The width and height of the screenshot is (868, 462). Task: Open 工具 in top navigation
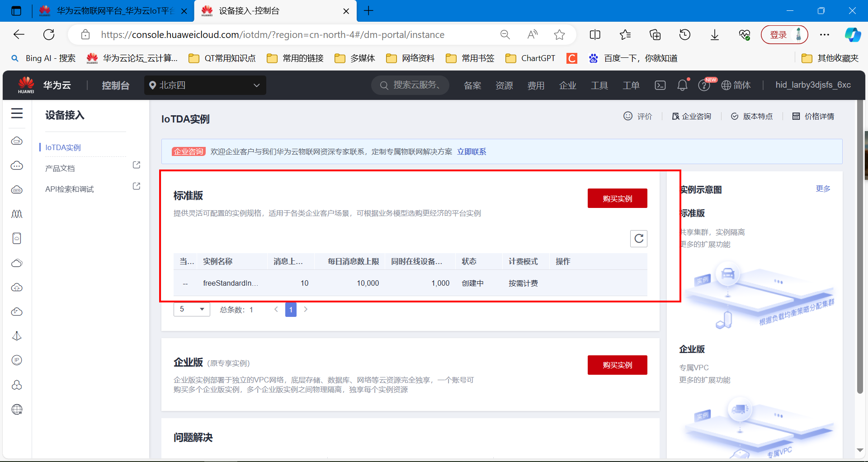(x=599, y=85)
